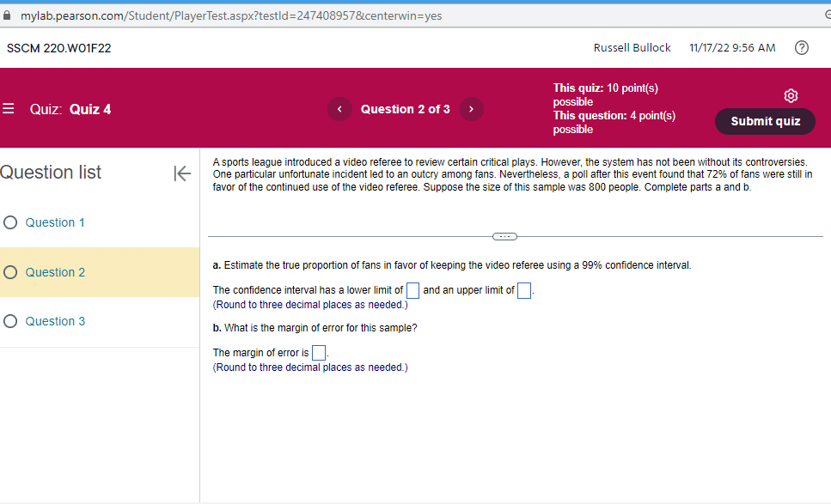Open the hamburger menu beside Quiz title

pos(9,109)
